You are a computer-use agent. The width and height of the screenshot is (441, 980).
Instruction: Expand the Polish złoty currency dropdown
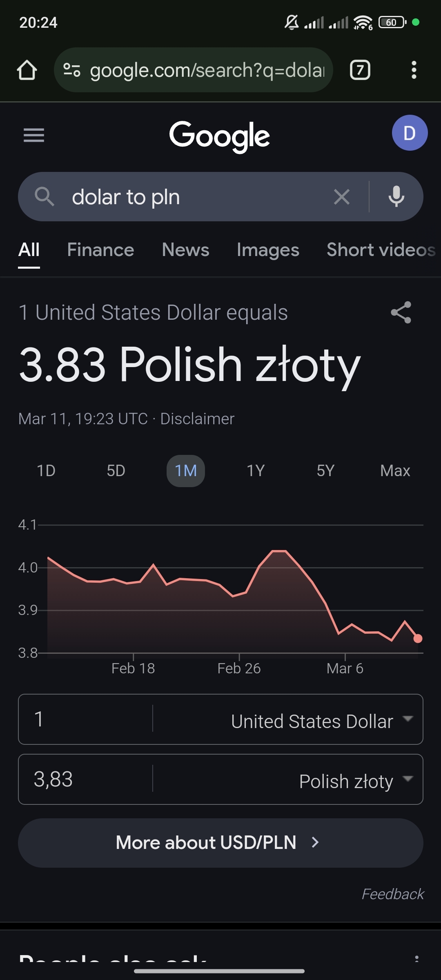355,781
